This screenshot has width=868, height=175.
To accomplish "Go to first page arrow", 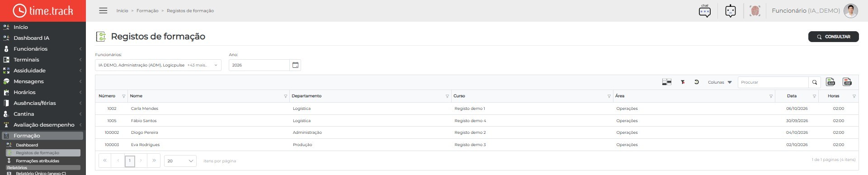I will pos(105,161).
